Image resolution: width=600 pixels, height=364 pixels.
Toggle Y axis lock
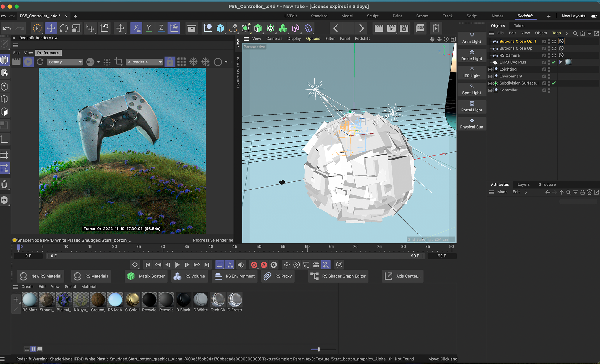coord(149,28)
